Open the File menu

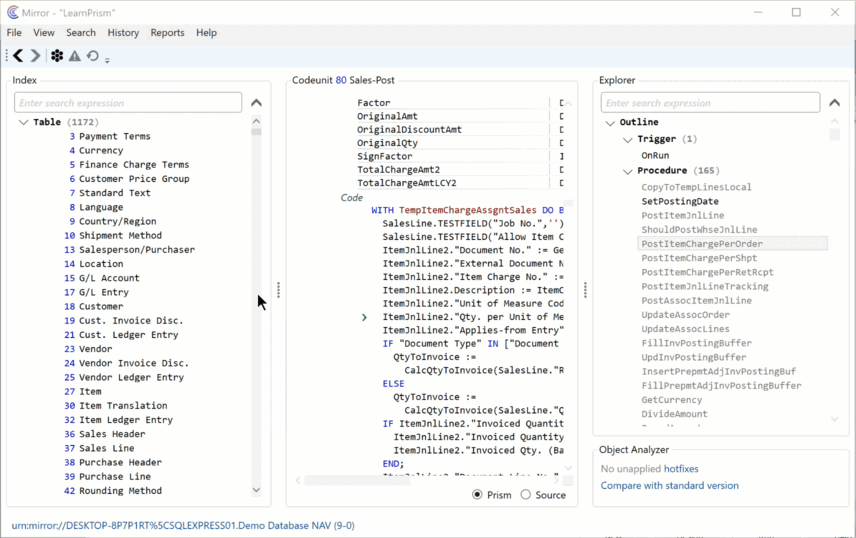tap(14, 33)
